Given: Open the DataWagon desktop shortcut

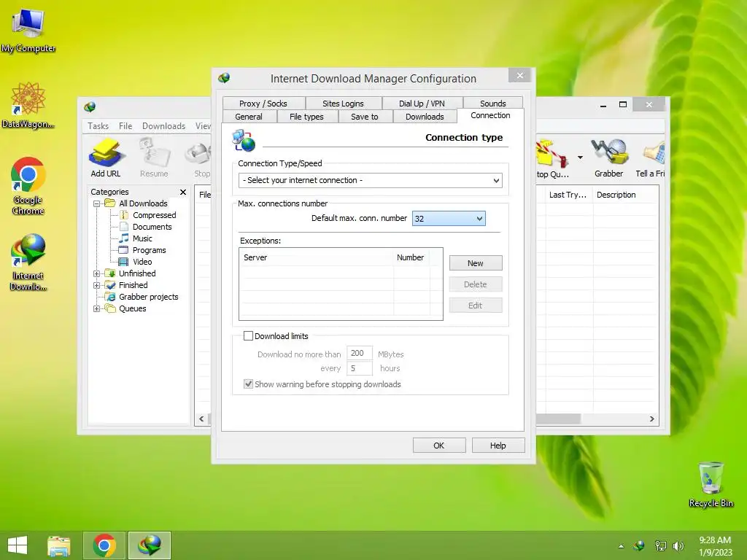Looking at the screenshot, I should point(28,105).
